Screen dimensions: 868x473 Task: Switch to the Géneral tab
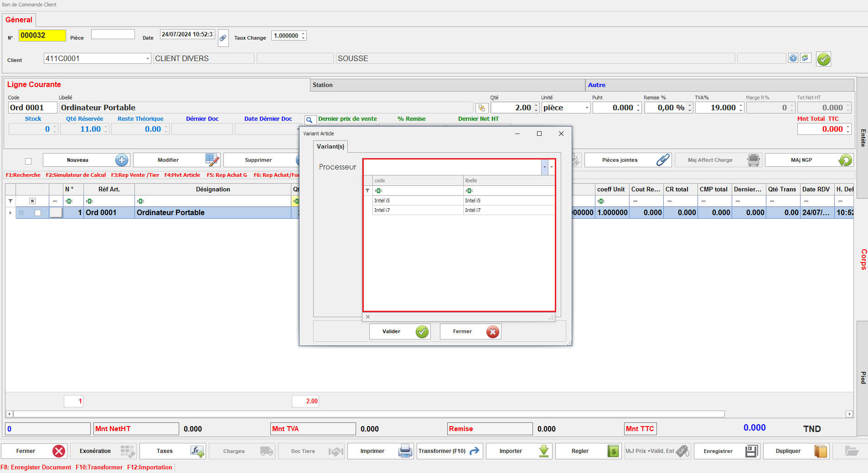click(19, 20)
